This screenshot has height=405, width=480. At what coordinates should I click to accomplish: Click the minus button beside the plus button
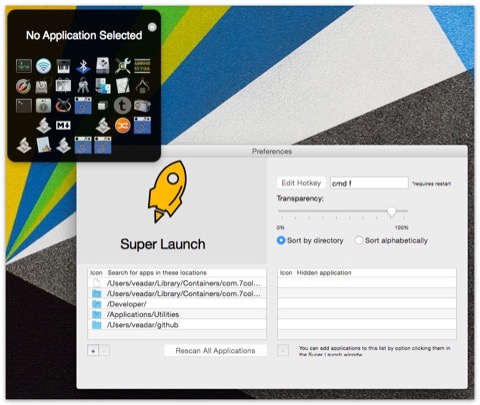[x=104, y=351]
